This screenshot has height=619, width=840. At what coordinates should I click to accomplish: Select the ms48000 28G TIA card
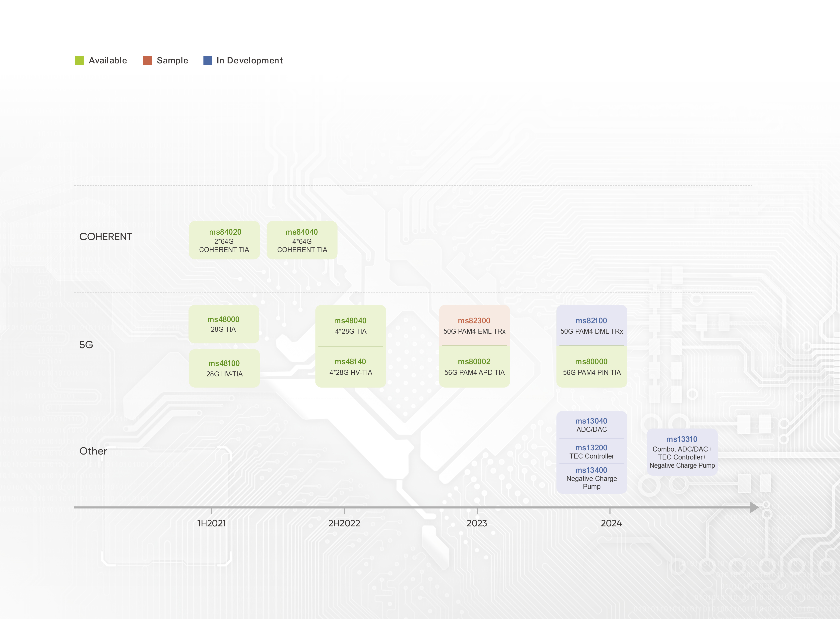[224, 324]
